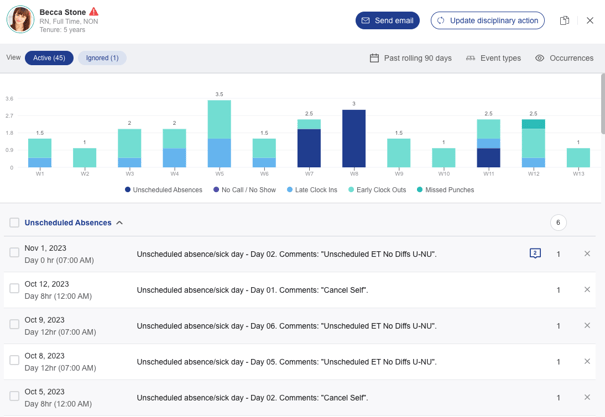Check the Nov 1, 2023 row checkbox
This screenshot has height=417, width=605.
14,253
